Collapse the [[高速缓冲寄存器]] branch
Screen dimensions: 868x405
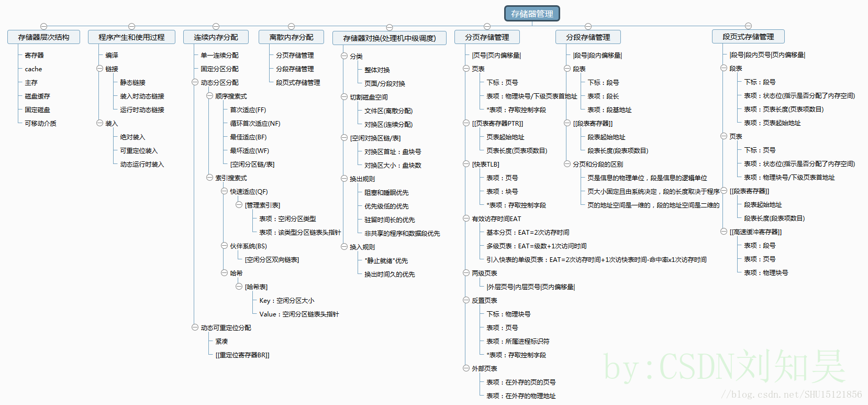pos(724,232)
